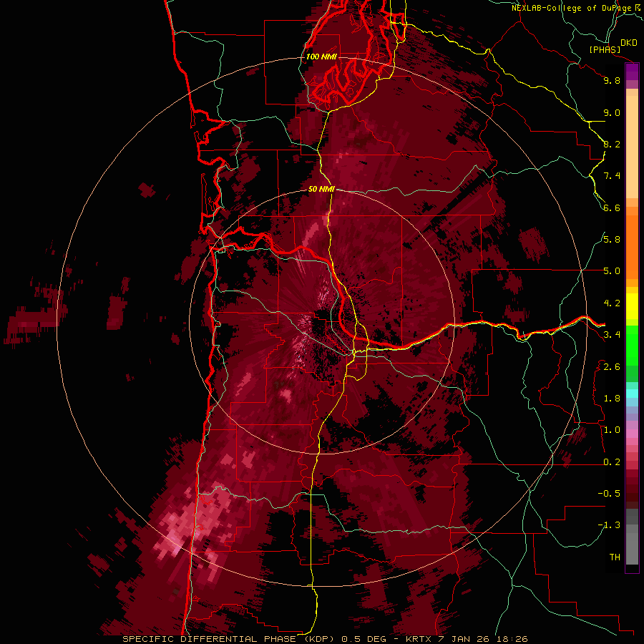Click the DKD [PHAS] legend title

pos(614,46)
